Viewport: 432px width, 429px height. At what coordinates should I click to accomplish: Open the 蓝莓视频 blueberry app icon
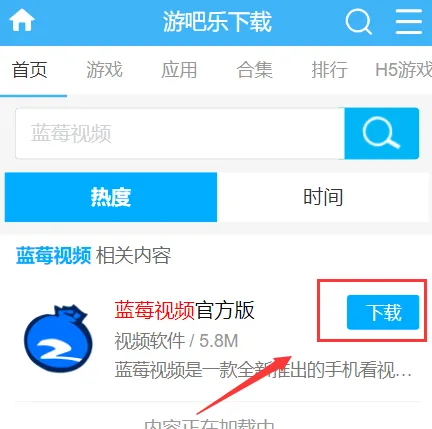tap(58, 338)
